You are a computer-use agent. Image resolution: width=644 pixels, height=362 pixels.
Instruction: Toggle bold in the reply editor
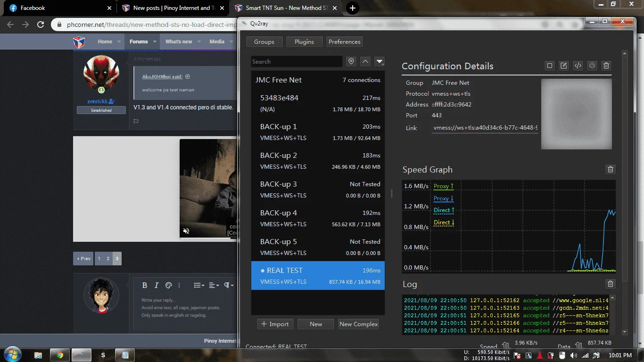145,285
